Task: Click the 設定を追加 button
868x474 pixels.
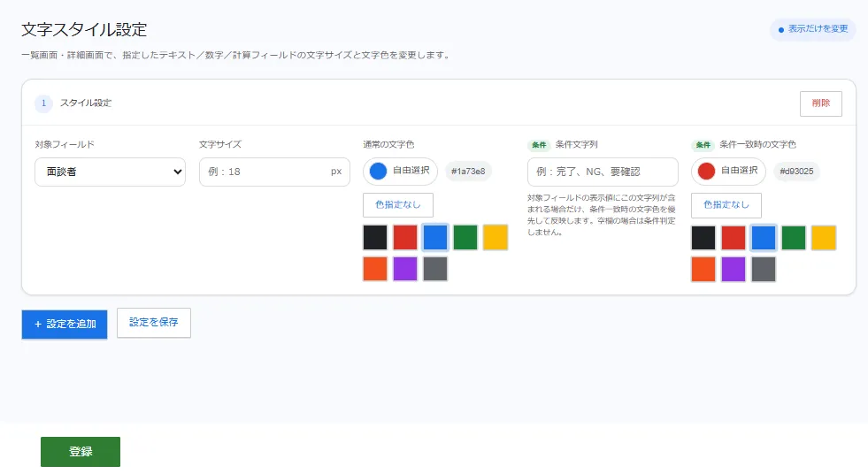Action: coord(65,325)
